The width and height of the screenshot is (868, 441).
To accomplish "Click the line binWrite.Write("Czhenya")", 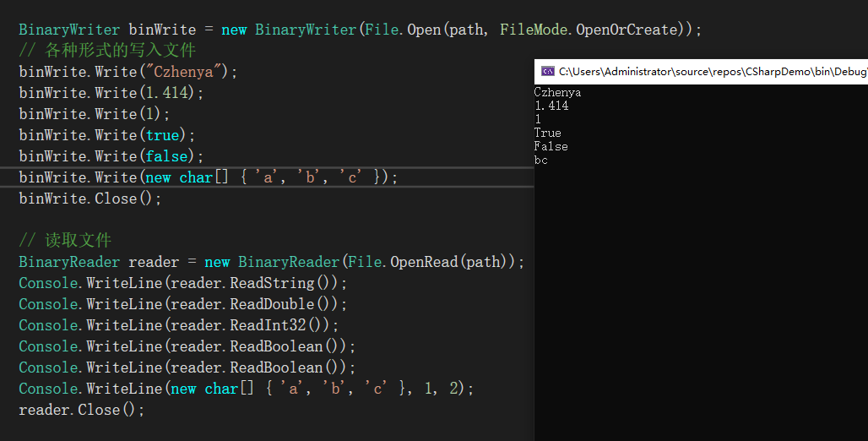I will 127,72.
